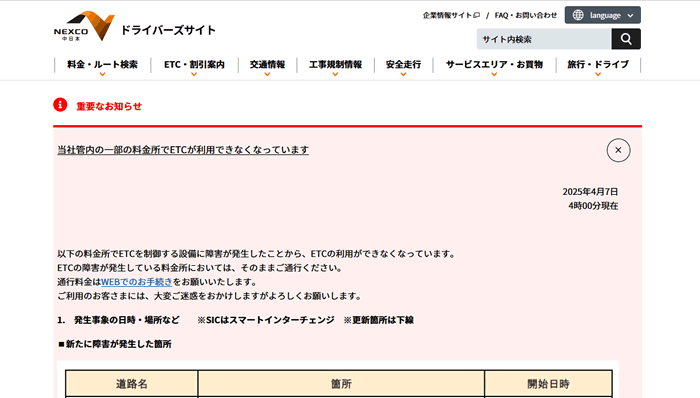The image size is (700, 398).
Task: Expand the 安全走行 menu chevron
Action: click(x=403, y=75)
